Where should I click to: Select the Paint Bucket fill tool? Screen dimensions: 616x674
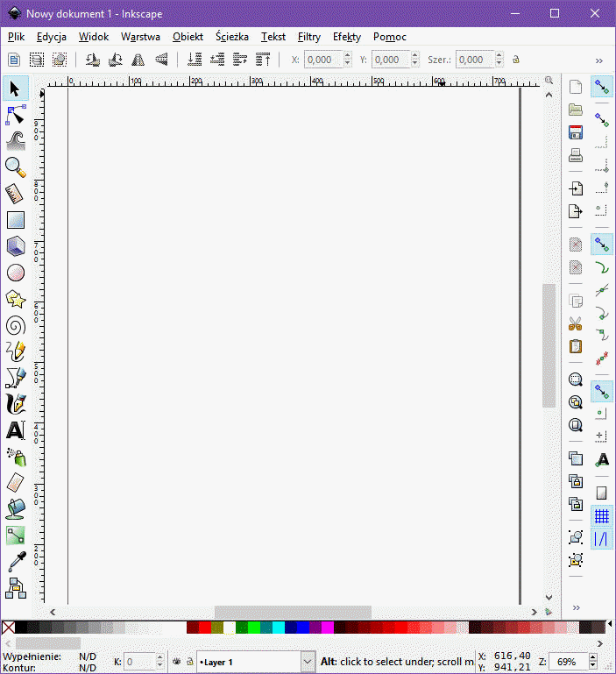click(16, 508)
